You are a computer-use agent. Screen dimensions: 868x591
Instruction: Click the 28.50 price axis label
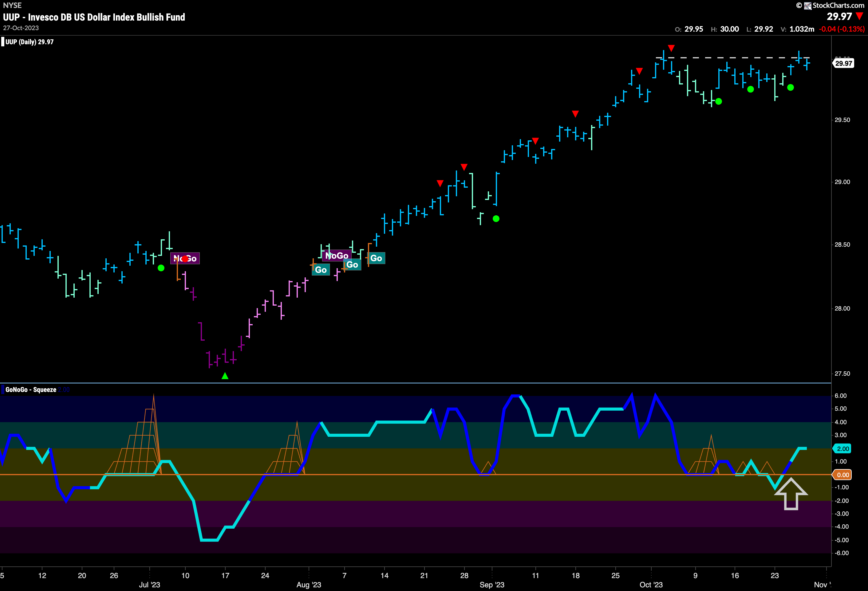point(842,245)
